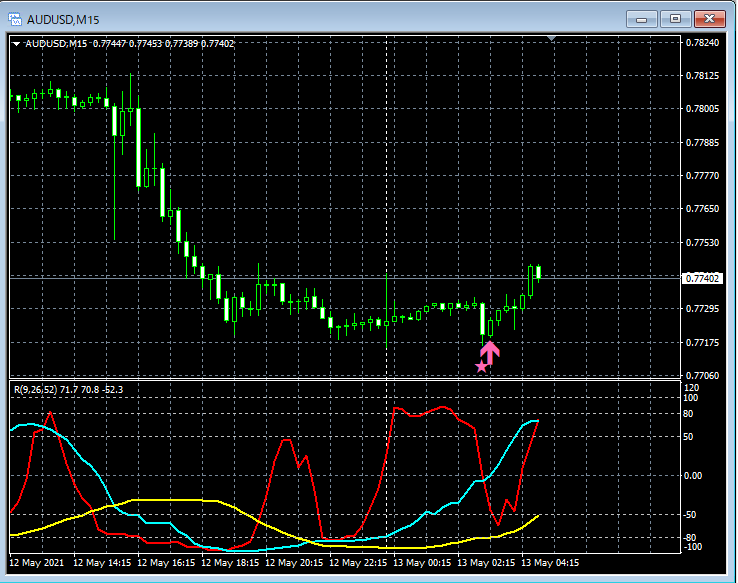Viewport: 738px width, 583px height.
Task: Click indicator scale level 0.00
Action: pyautogui.click(x=692, y=476)
